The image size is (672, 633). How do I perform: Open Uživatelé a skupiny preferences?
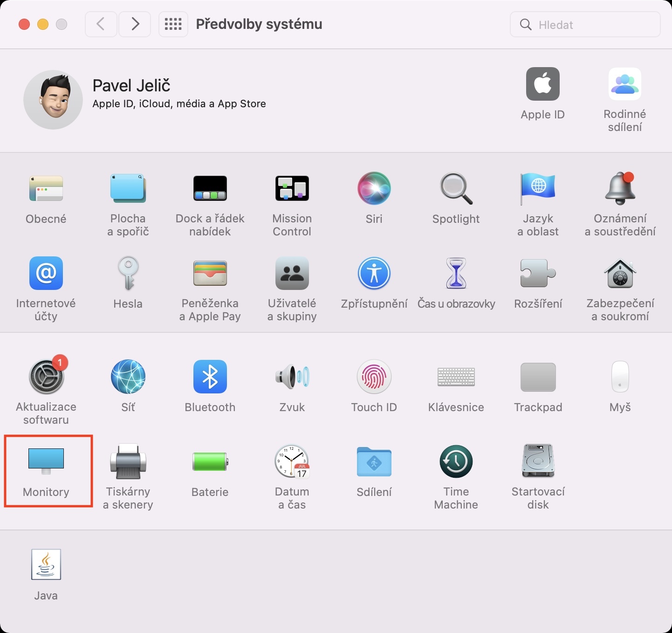tap(292, 274)
